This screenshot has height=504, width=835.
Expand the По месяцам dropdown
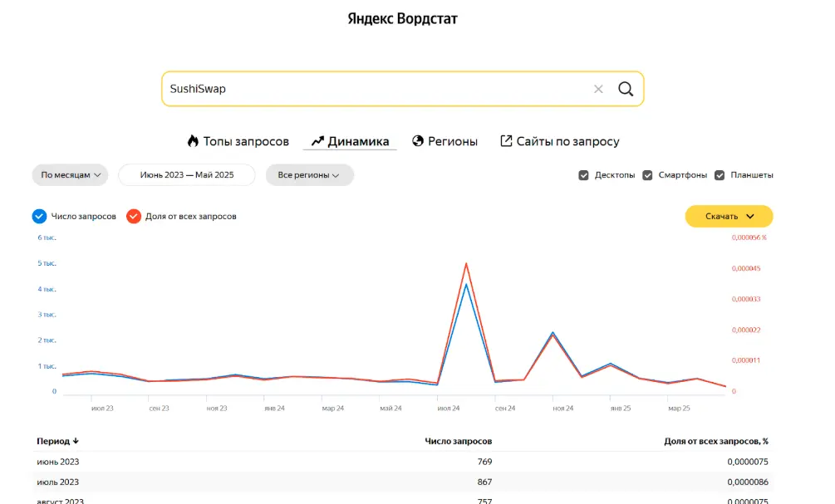71,174
